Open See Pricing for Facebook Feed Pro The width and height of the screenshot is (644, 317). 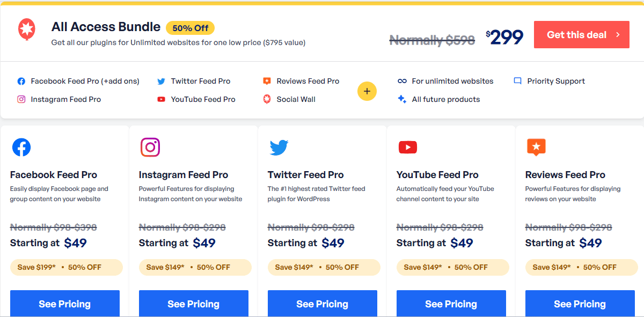[x=64, y=304]
